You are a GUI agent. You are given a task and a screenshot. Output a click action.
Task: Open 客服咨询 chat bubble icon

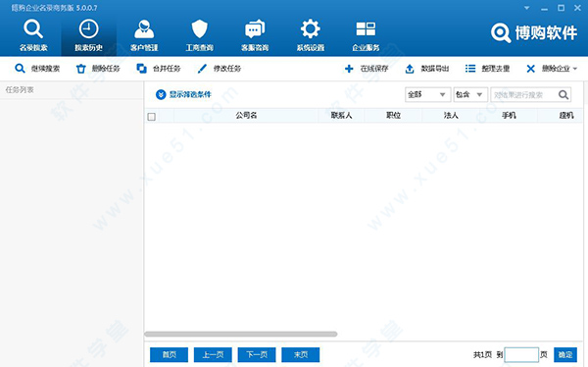(x=255, y=28)
